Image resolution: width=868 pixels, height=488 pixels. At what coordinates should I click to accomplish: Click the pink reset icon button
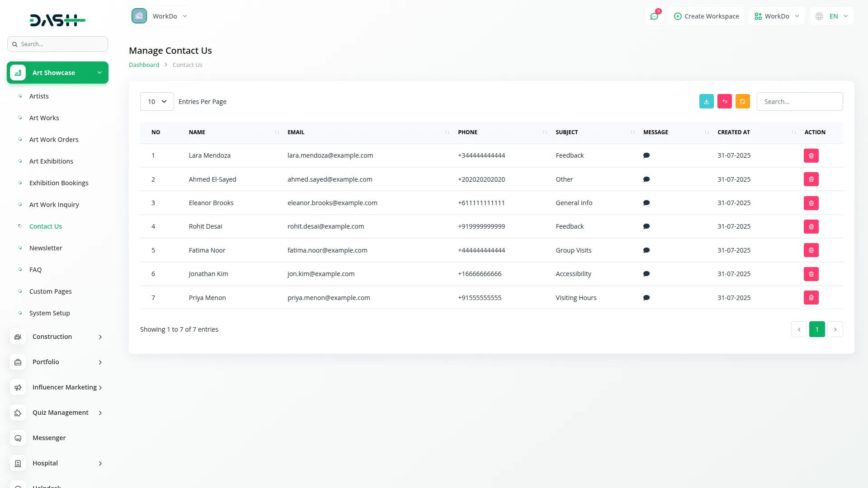coord(724,102)
